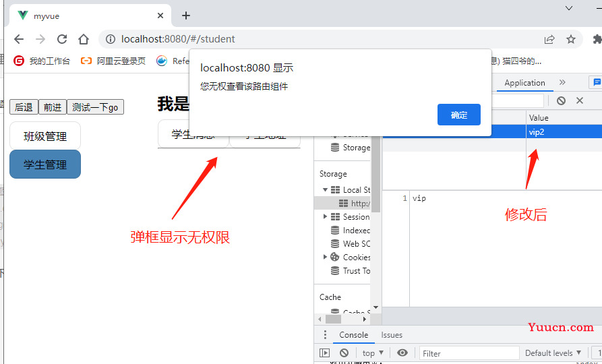This screenshot has height=364, width=602.
Task: Click the console Filter field
Action: click(469, 353)
